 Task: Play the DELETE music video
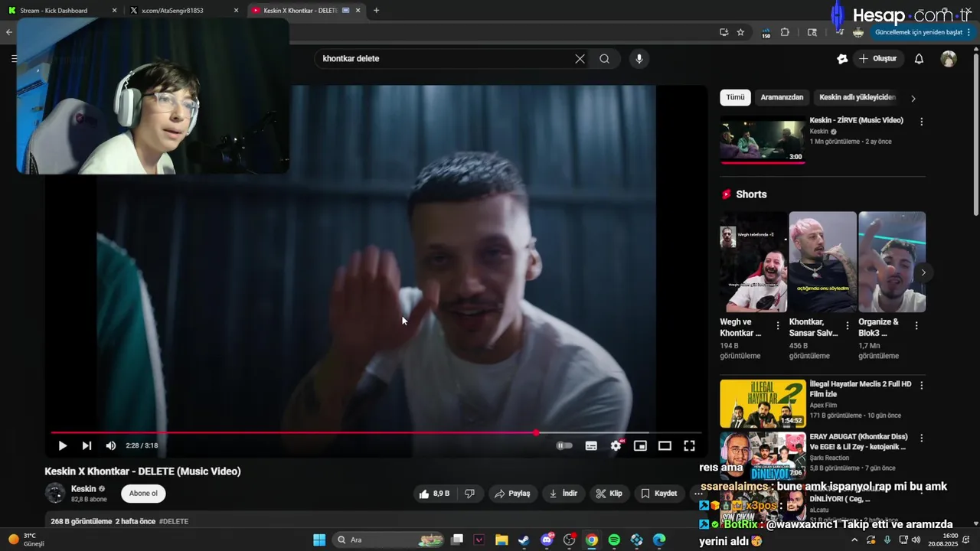pyautogui.click(x=63, y=445)
